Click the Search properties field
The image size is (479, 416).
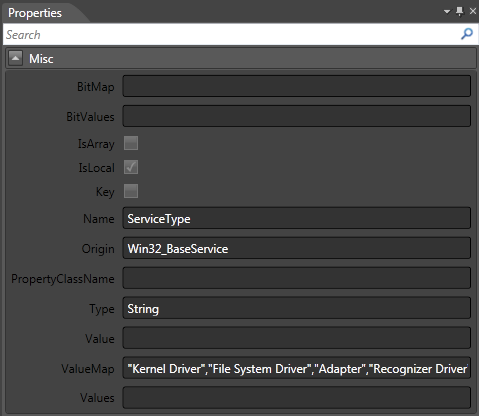(232, 34)
